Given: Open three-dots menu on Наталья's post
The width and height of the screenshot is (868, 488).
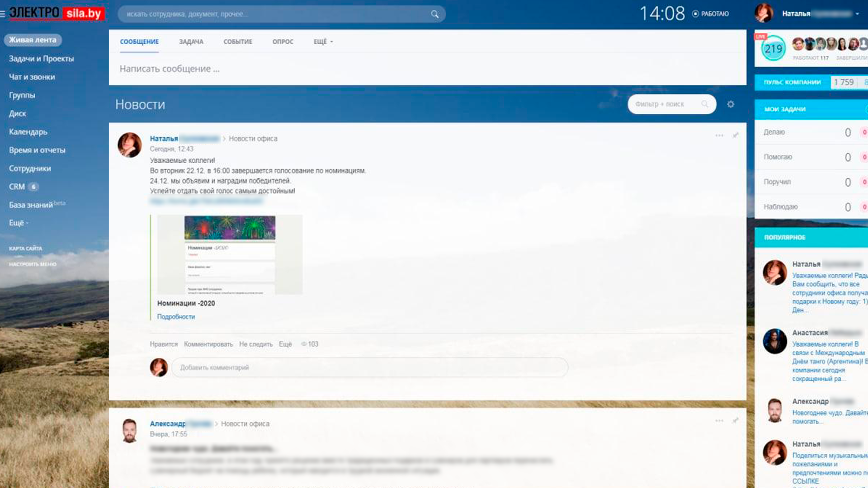Looking at the screenshot, I should tap(719, 135).
